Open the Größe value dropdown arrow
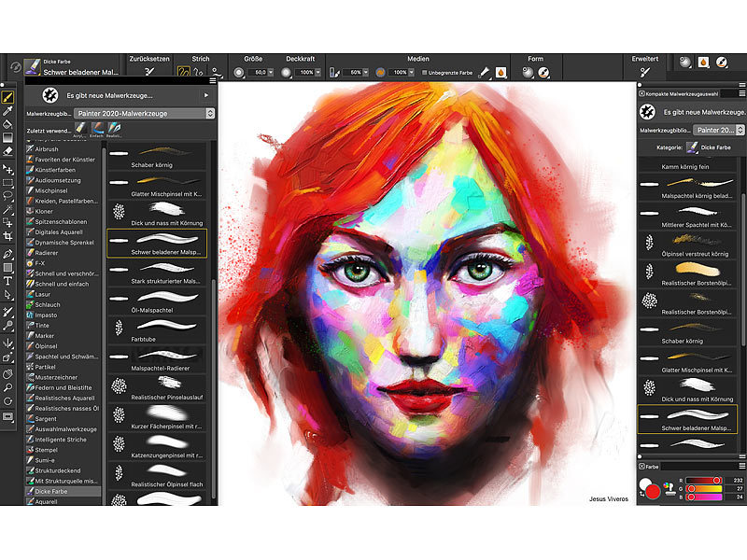The height and width of the screenshot is (560, 747). click(x=271, y=73)
